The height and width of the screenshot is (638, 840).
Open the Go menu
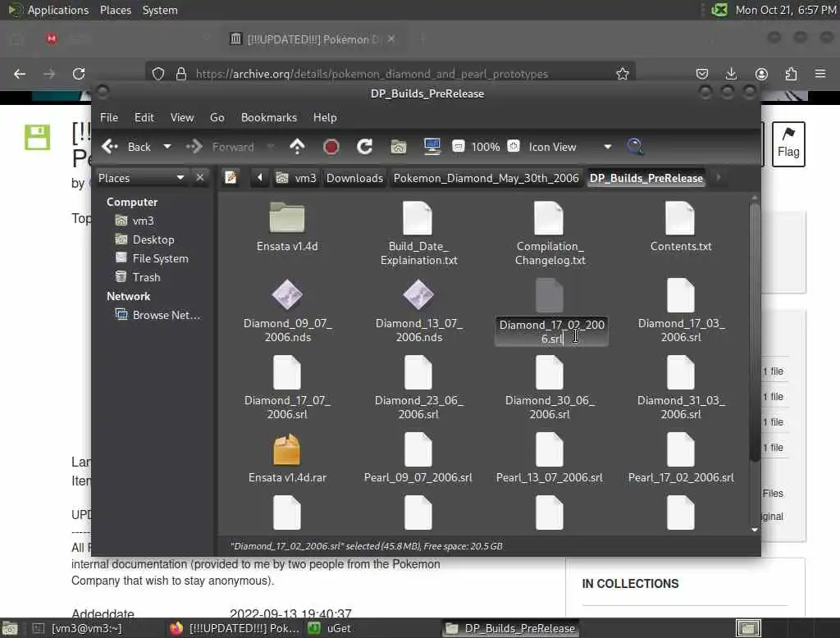click(217, 117)
